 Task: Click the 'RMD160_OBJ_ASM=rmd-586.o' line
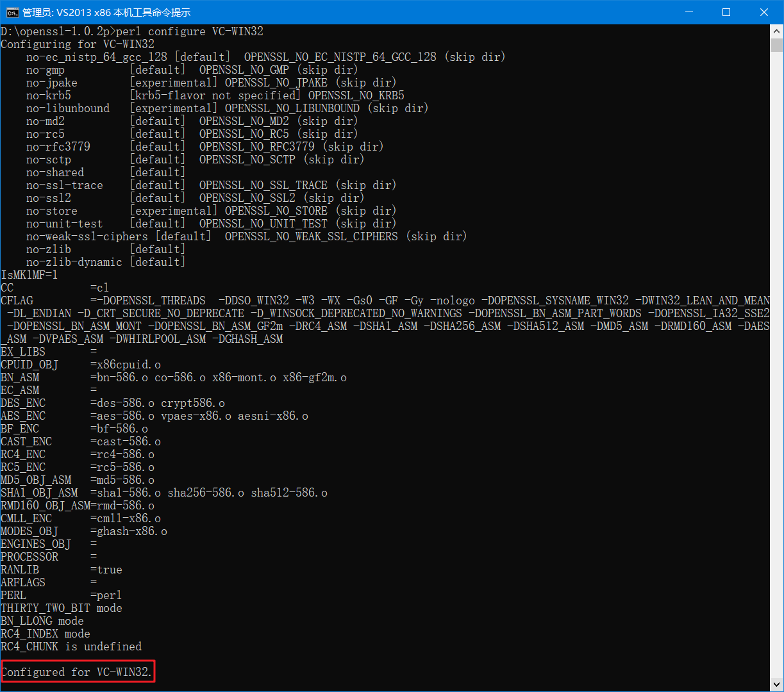78,506
